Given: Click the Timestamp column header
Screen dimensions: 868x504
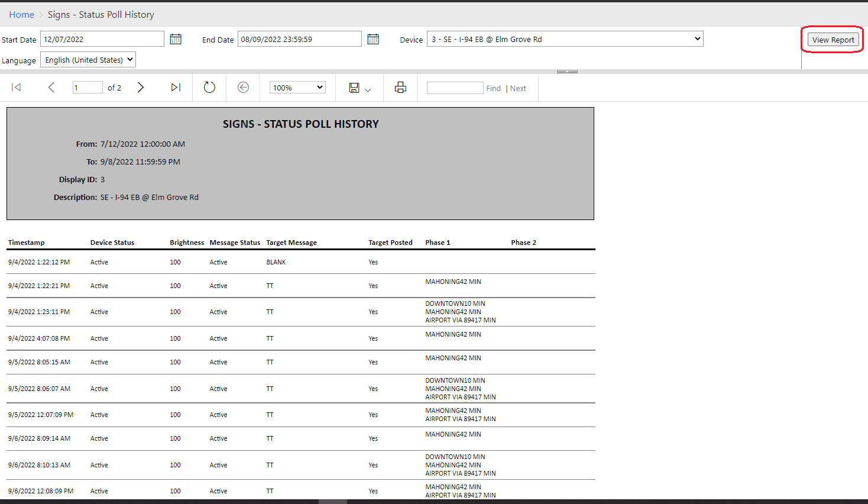Looking at the screenshot, I should 26,243.
